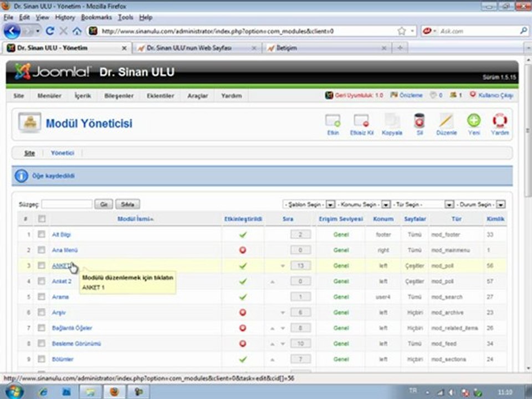Viewport: 532px width, 399px height.
Task: Click the Git filter button
Action: pos(104,204)
